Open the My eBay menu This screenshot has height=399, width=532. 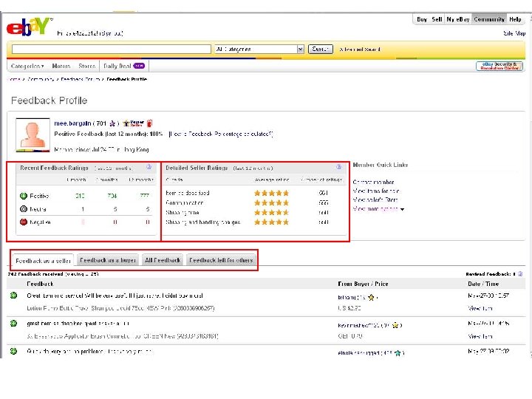[x=458, y=19]
